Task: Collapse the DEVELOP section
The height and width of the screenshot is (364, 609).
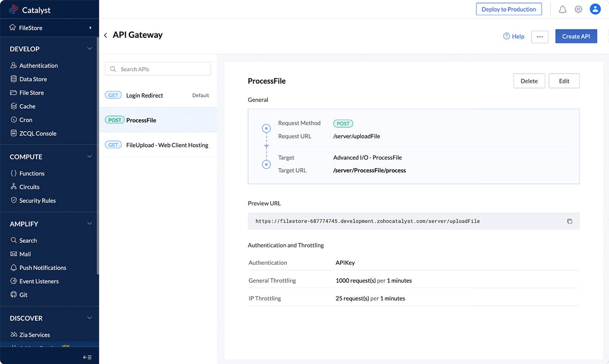Action: tap(90, 49)
